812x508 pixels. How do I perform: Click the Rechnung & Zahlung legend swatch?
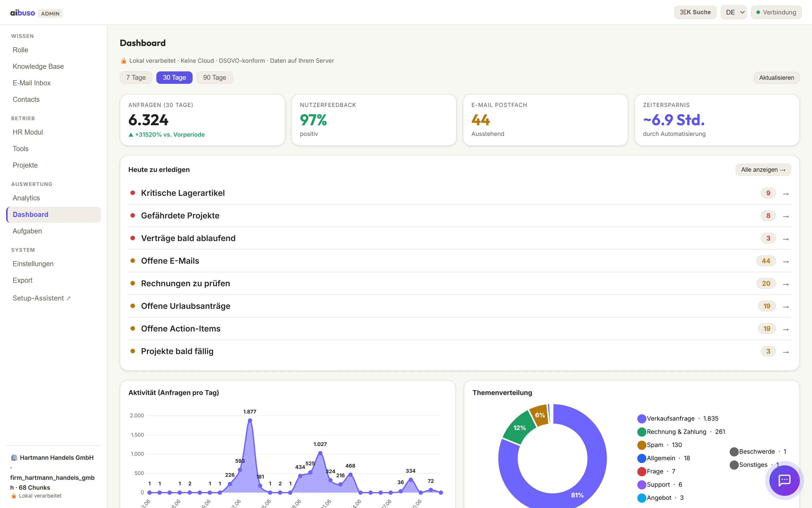point(641,432)
